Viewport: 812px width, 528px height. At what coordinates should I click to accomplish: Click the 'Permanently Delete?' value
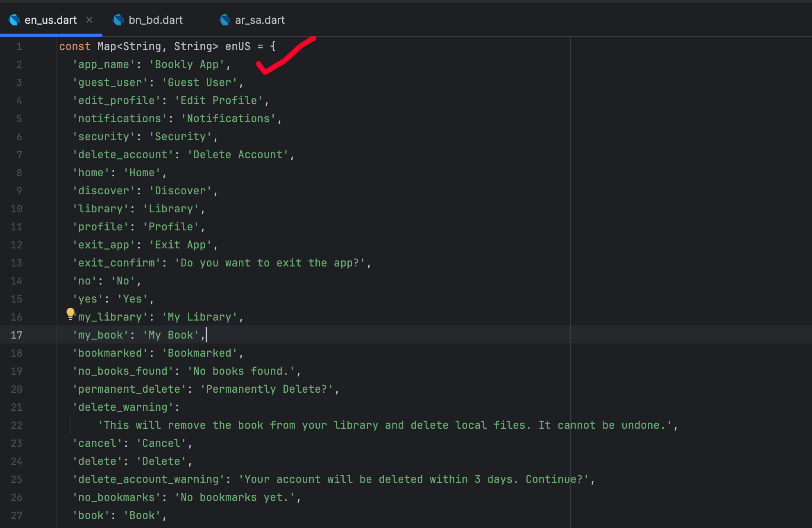(x=267, y=389)
